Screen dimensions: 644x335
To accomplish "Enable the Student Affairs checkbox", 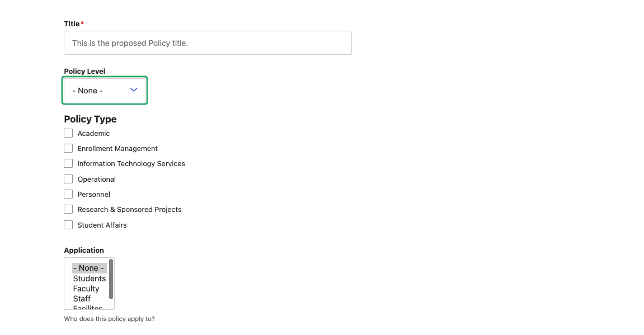I will pos(68,225).
